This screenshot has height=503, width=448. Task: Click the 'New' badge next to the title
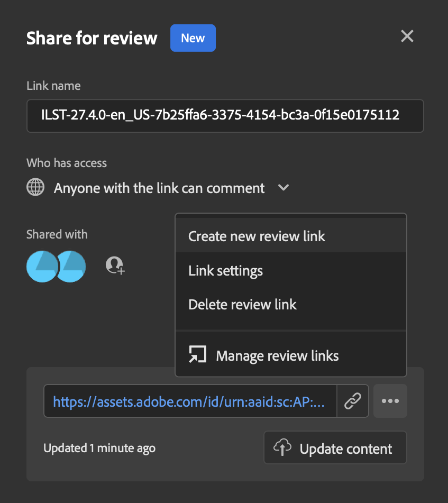point(193,38)
